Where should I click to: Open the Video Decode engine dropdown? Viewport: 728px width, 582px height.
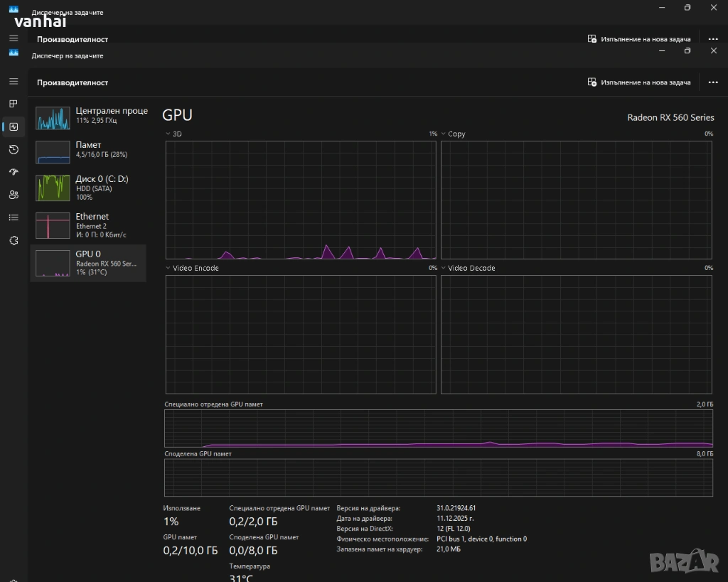coord(444,268)
